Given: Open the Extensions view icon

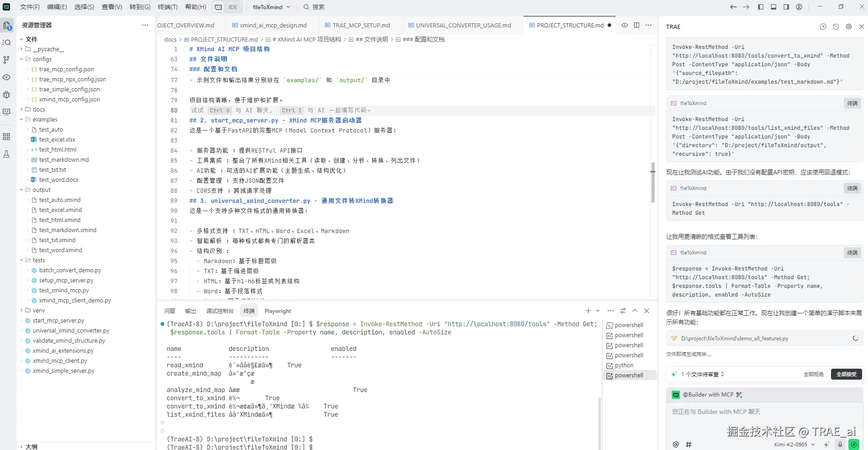Looking at the screenshot, I should [x=7, y=137].
